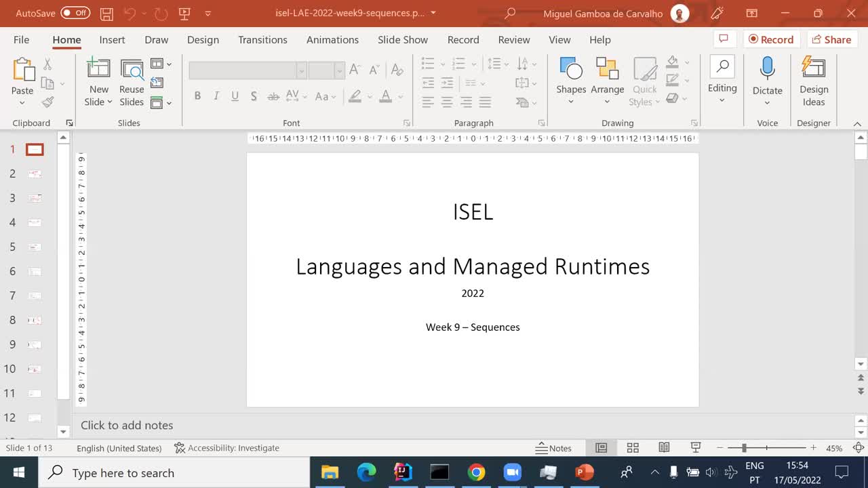Apply bold formatting
868x488 pixels.
tap(197, 96)
